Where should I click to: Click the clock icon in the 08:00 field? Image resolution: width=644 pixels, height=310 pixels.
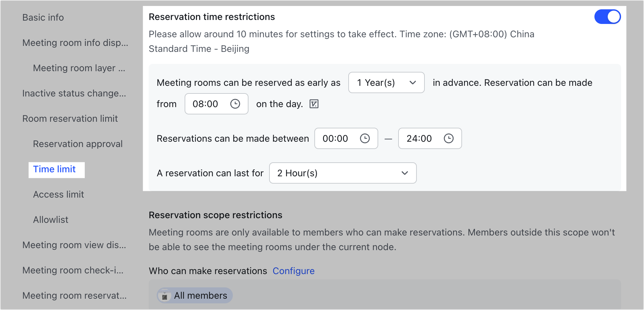236,104
